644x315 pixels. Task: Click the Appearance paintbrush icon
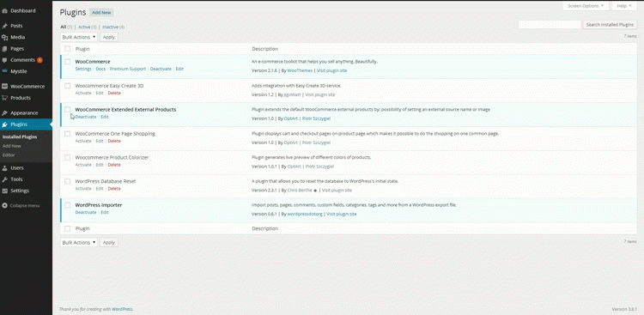coord(4,113)
